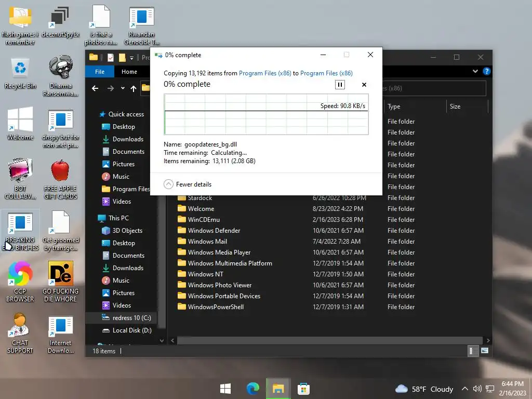Open the Windows Start menu
532x399 pixels.
[x=225, y=389]
